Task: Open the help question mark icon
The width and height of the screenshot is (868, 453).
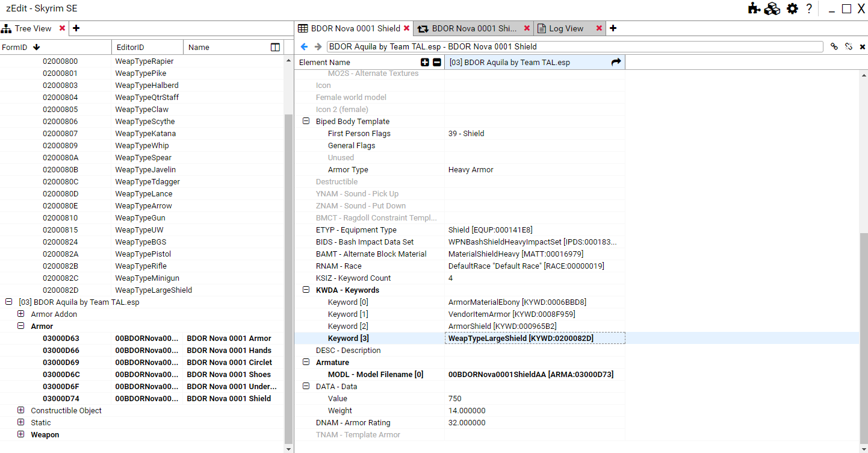Action: pos(809,8)
